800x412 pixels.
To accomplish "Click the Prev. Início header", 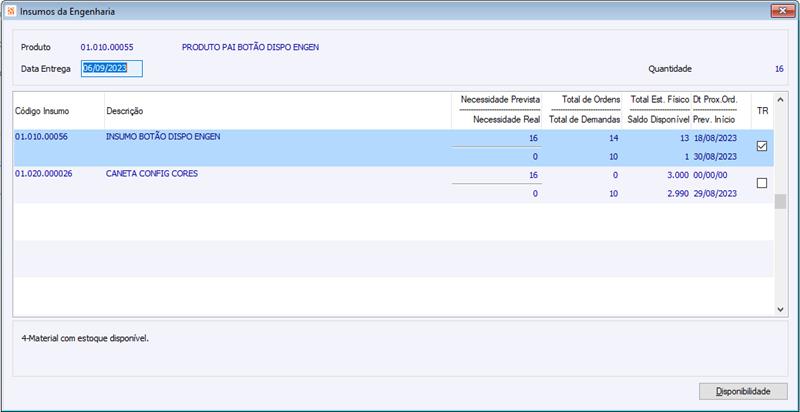I will tap(714, 120).
